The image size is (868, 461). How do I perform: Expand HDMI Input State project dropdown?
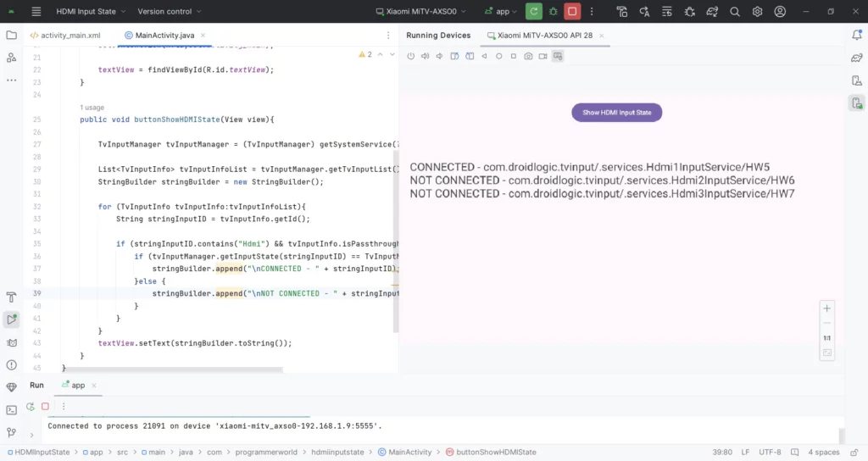tap(91, 11)
